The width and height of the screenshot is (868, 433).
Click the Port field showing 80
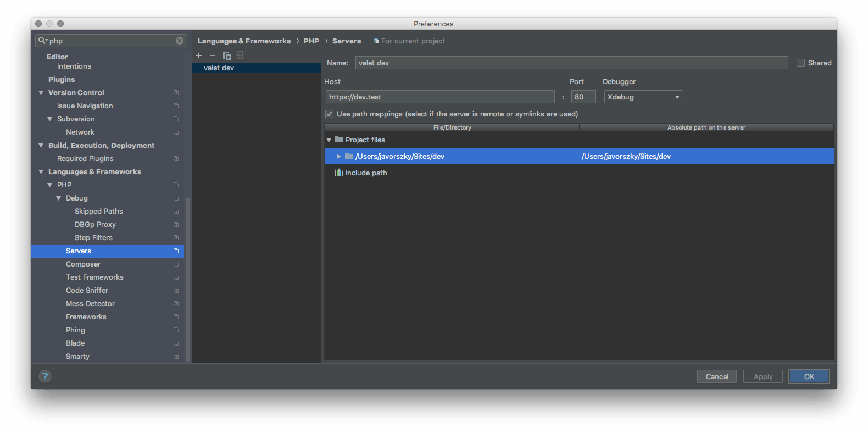583,97
